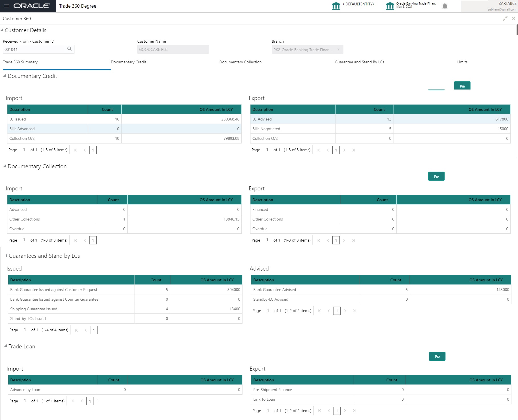The image size is (518, 420).
Task: Go to next page of Documentary Collection Export table
Action: coord(344,240)
